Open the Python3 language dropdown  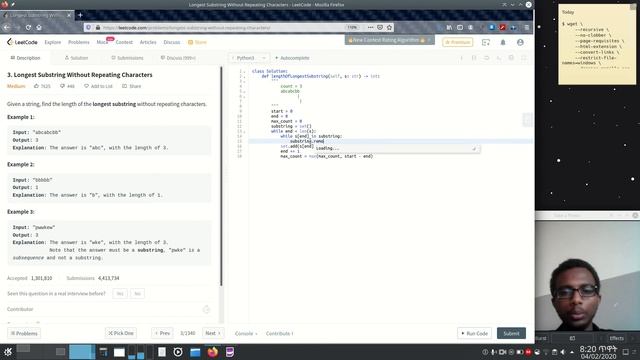[249, 58]
